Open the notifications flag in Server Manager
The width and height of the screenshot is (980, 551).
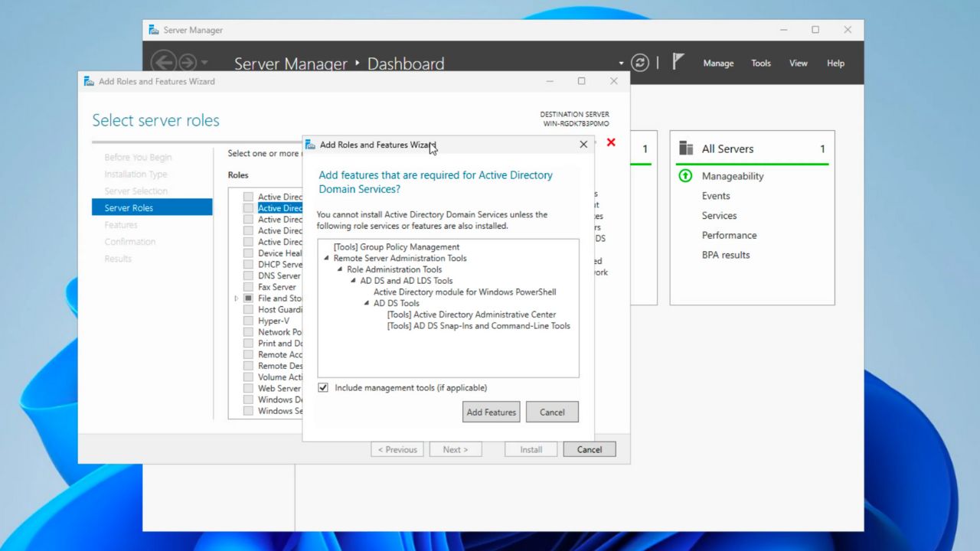[678, 62]
